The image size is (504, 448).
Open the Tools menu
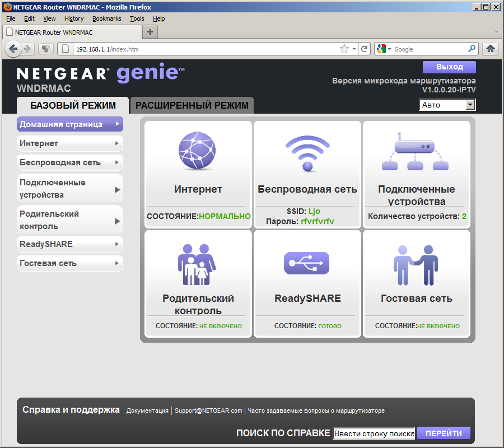(x=137, y=18)
